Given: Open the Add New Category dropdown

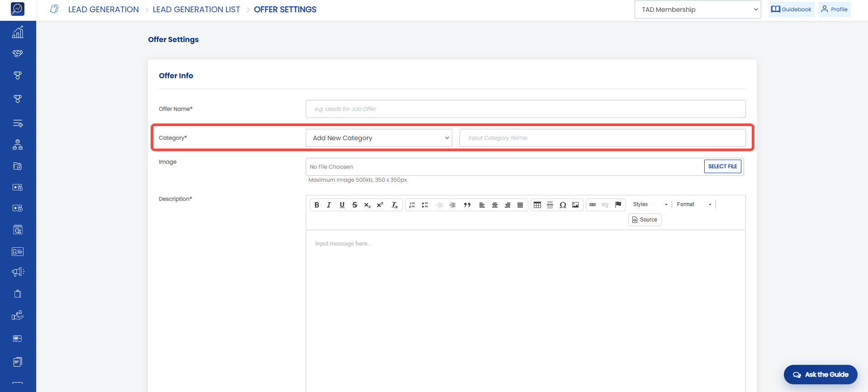Looking at the screenshot, I should click(x=379, y=138).
